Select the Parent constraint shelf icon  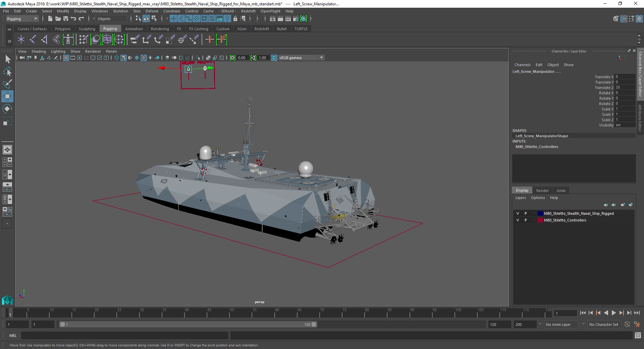coord(135,40)
